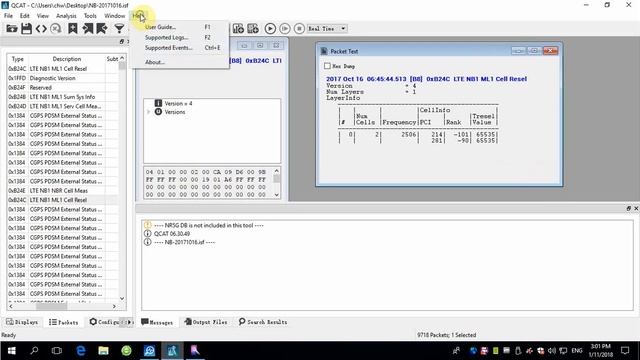Click the Packet Text window title icon
This screenshot has height=360, width=640.
pyautogui.click(x=324, y=51)
